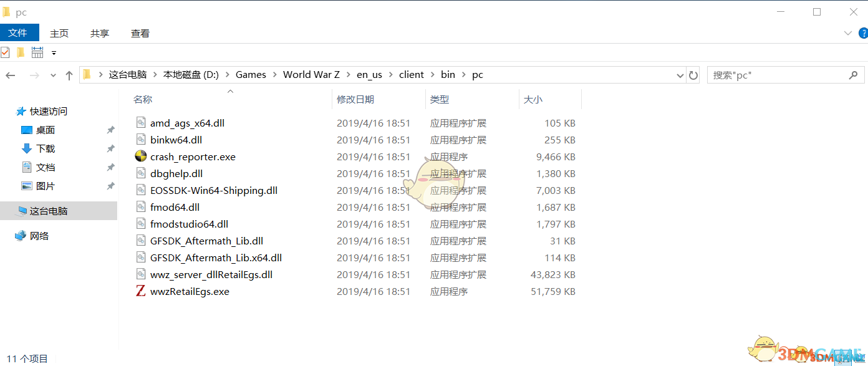Go to the client breadcrumb folder
The height and width of the screenshot is (366, 868).
(x=412, y=75)
